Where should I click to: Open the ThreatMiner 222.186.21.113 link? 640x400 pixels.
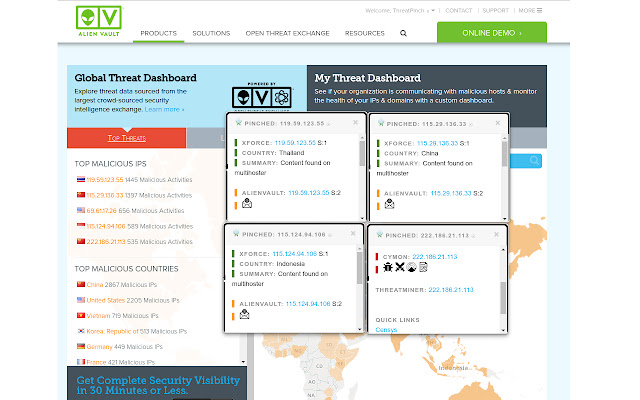click(x=451, y=290)
